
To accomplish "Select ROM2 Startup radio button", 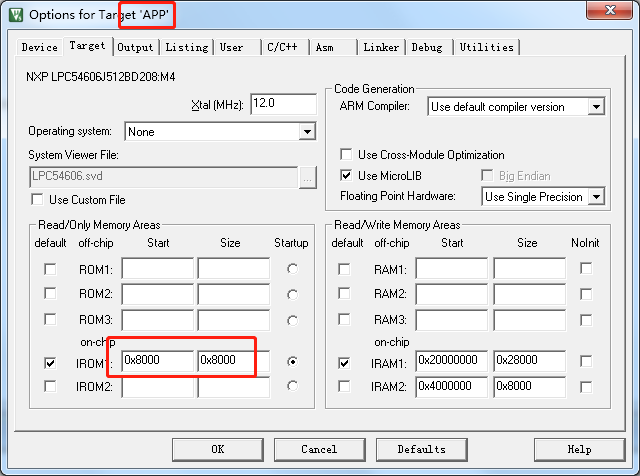I will coord(293,294).
